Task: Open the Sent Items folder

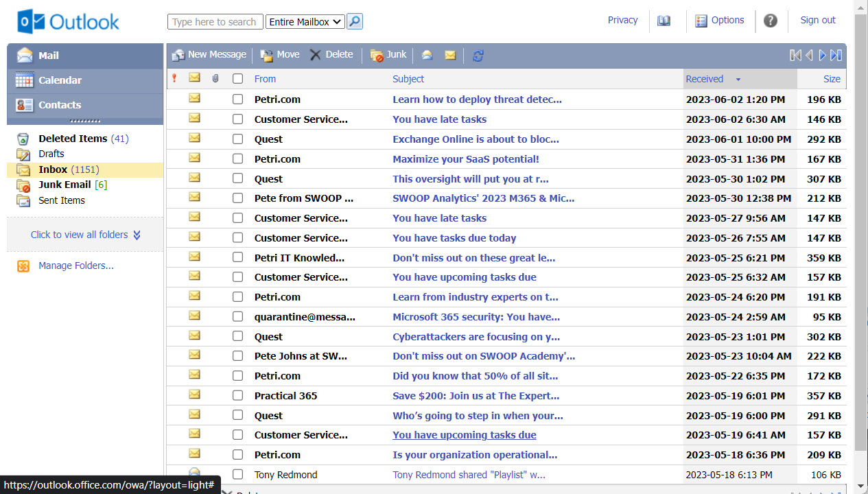Action: click(62, 200)
